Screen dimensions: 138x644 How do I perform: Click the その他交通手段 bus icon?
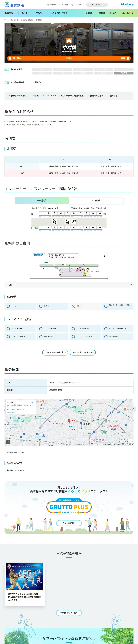(x=7, y=83)
